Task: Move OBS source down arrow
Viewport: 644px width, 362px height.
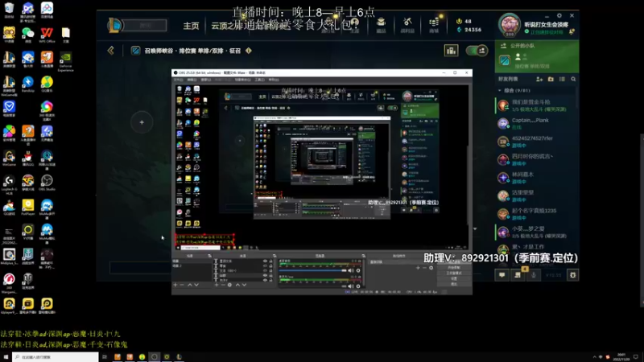Action: point(245,285)
